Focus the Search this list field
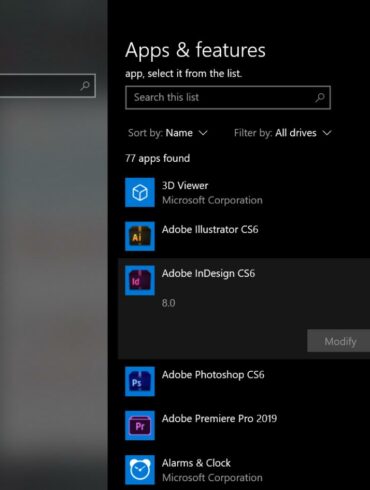Image resolution: width=370 pixels, height=490 pixels. (x=228, y=97)
